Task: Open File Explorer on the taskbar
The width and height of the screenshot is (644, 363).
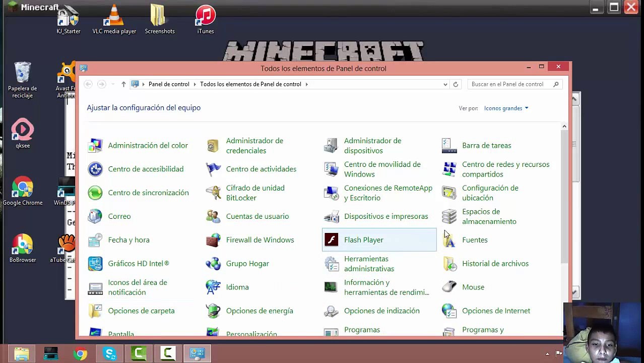Action: pyautogui.click(x=22, y=353)
